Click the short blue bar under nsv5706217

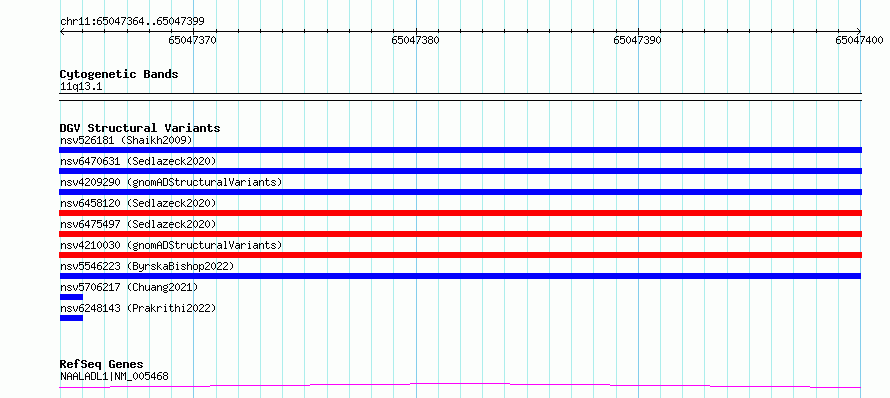pyautogui.click(x=72, y=297)
